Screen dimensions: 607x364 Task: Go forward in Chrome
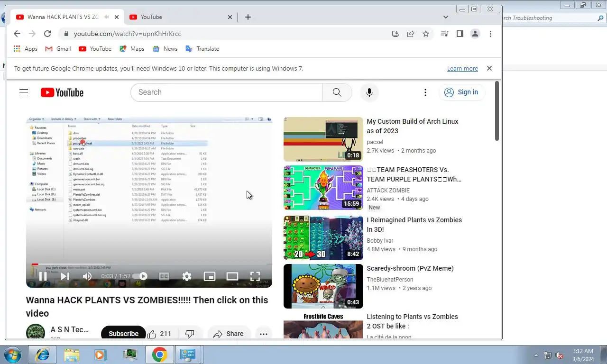pyautogui.click(x=32, y=34)
